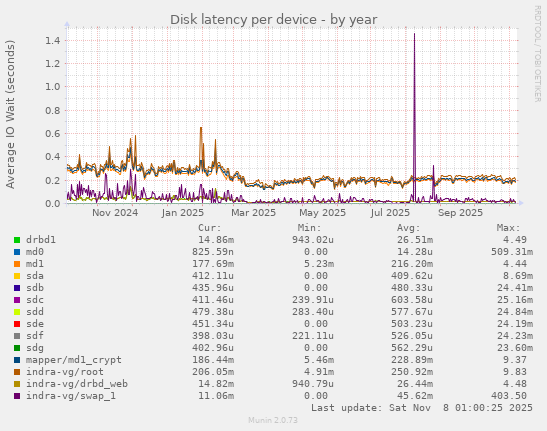This screenshot has width=547, height=431.
Task: Click the purple sdc legend swatch
Action: coord(17,300)
